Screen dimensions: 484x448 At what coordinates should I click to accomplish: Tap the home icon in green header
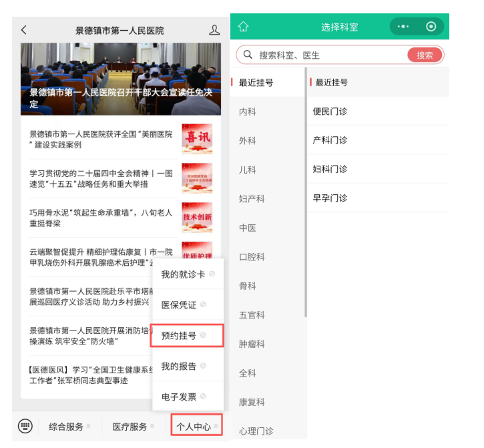pyautogui.click(x=243, y=27)
